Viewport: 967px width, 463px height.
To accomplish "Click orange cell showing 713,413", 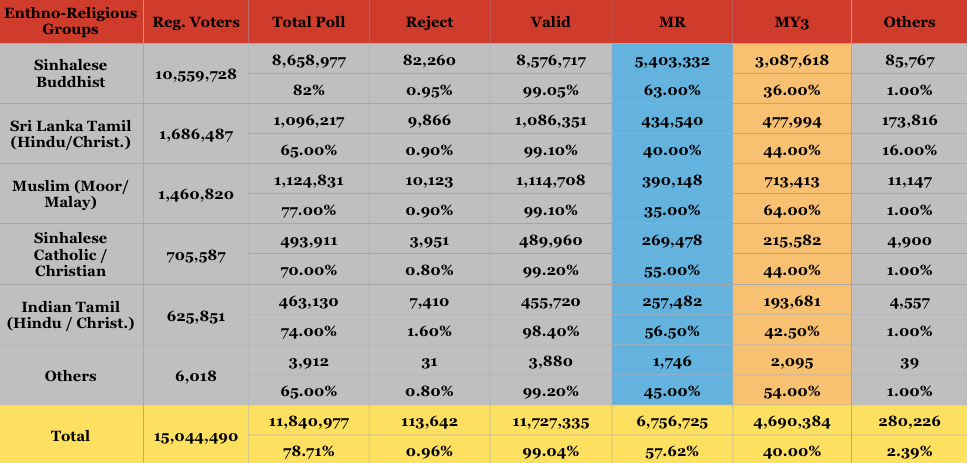I will 792,180.
